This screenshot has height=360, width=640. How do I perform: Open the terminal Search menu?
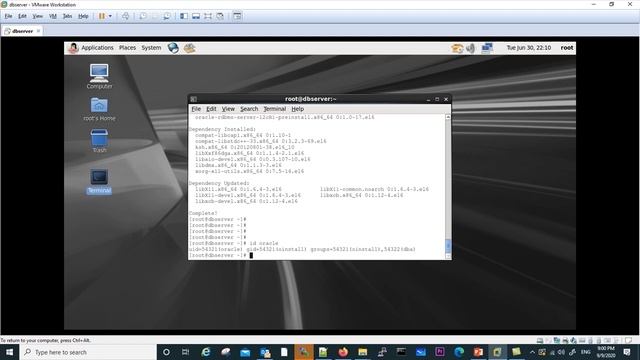[249, 109]
